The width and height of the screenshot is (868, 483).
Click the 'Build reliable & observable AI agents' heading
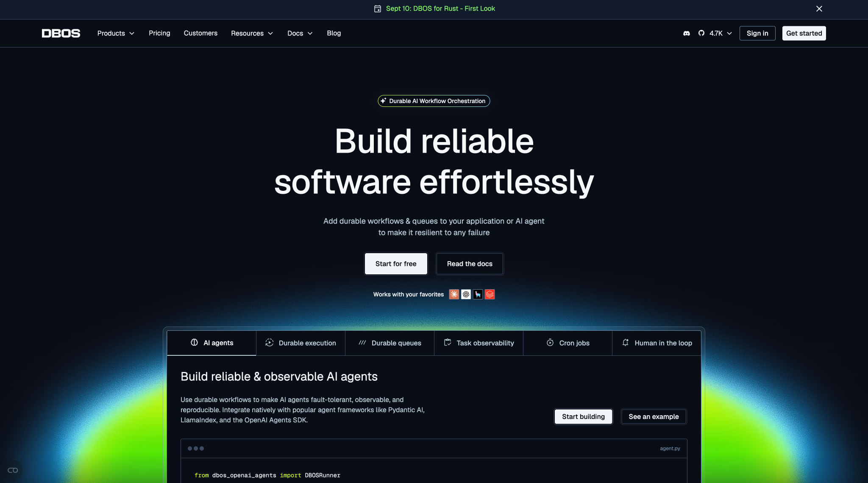coord(279,377)
